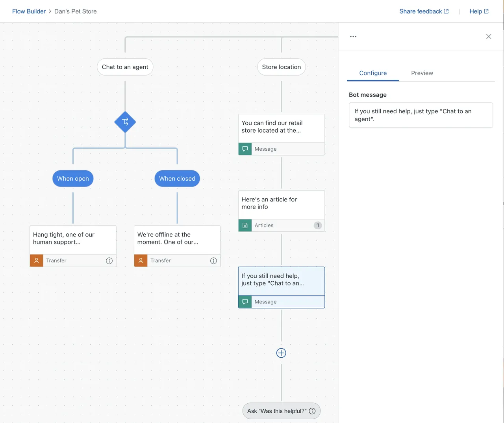This screenshot has height=423, width=504.
Task: Select the When open branch node
Action: click(73, 179)
